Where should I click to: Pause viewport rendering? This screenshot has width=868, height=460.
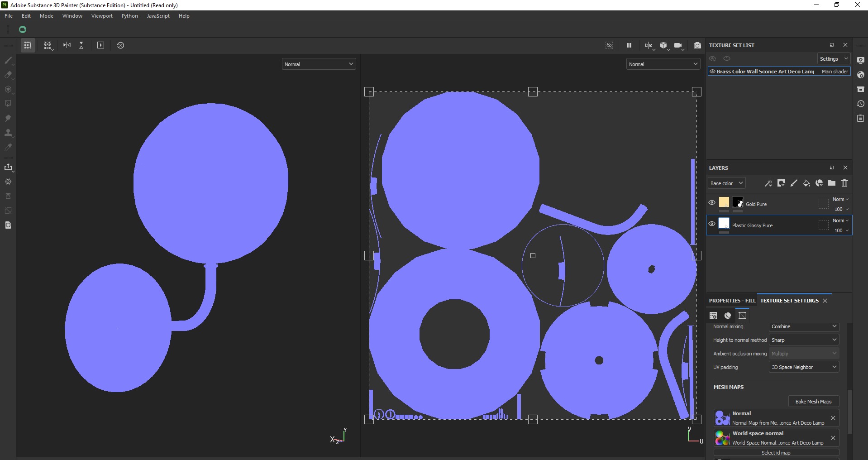click(629, 45)
